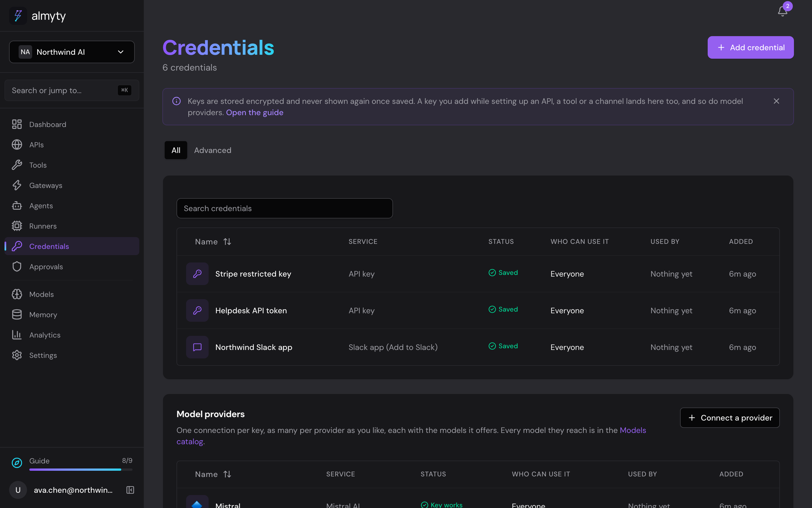The height and width of the screenshot is (508, 812).
Task: Navigate to Memory
Action: tap(72, 315)
